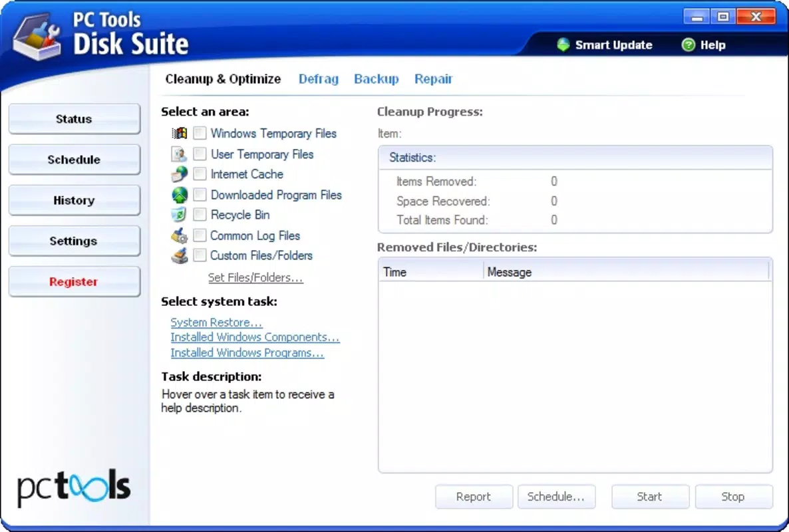Click the Recycle Bin label
Viewport: 789px width, 532px height.
pyautogui.click(x=240, y=215)
